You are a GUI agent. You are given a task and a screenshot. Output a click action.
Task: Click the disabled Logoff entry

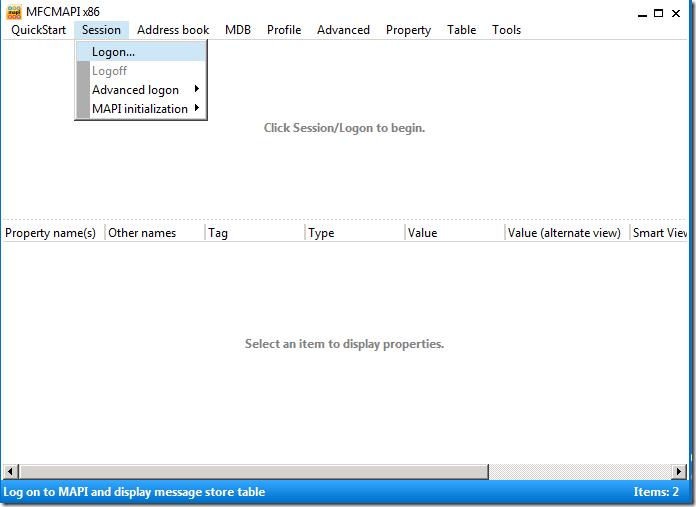[141, 71]
